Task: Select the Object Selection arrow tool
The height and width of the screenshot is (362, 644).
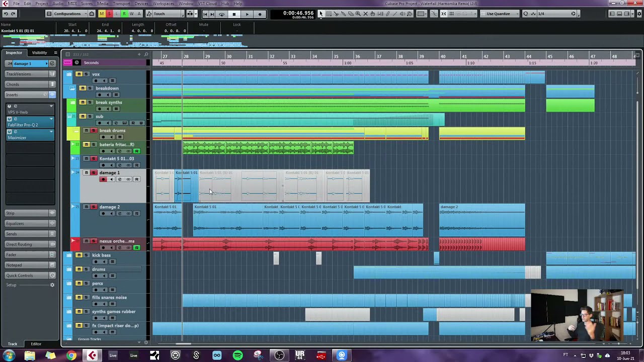Action: (x=321, y=14)
